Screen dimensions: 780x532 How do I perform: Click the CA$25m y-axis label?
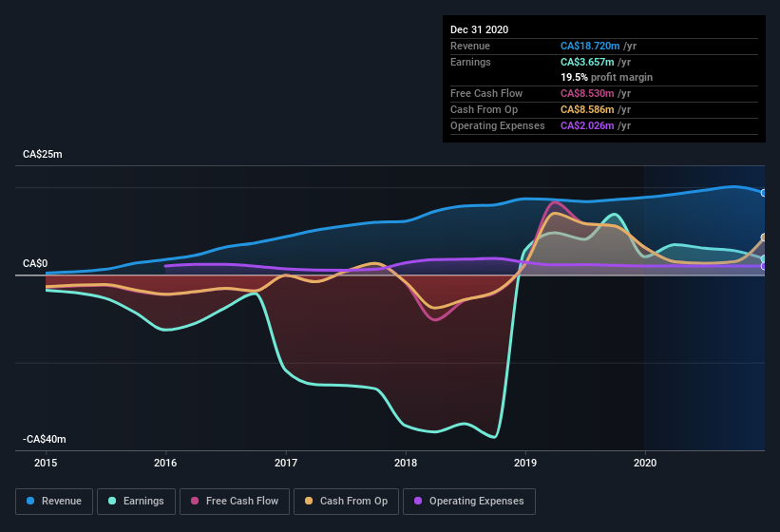pos(42,154)
